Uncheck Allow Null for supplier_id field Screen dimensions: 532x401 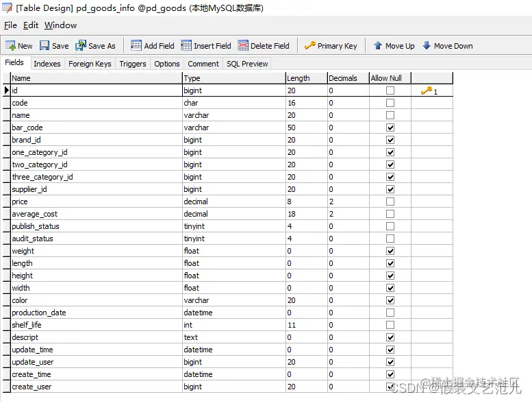pos(390,189)
